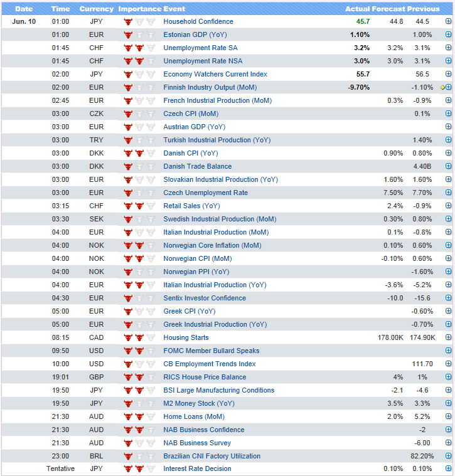Click the first bull icon for Sentix Investor Confidence

[x=128, y=298]
